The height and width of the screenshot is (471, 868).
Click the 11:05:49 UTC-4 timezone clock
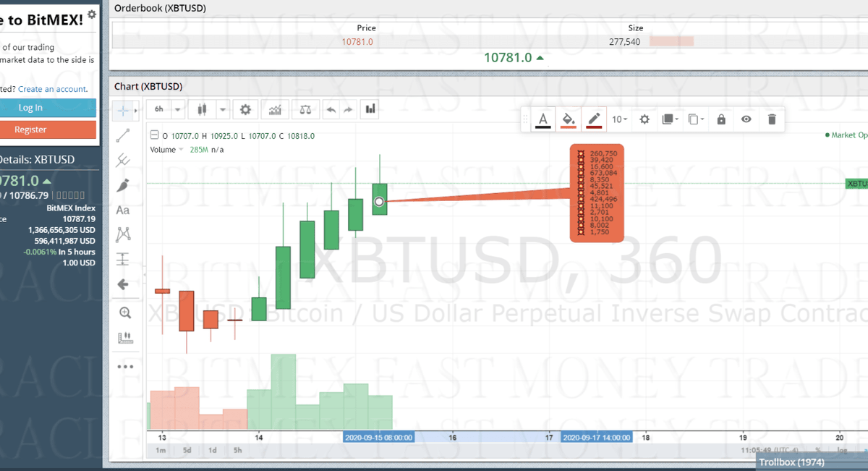click(x=770, y=450)
